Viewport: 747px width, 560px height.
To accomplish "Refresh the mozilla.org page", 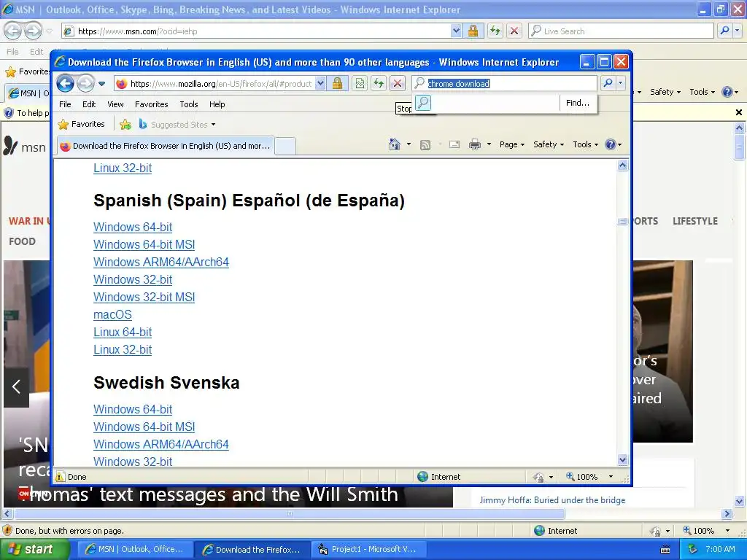I will (x=379, y=84).
